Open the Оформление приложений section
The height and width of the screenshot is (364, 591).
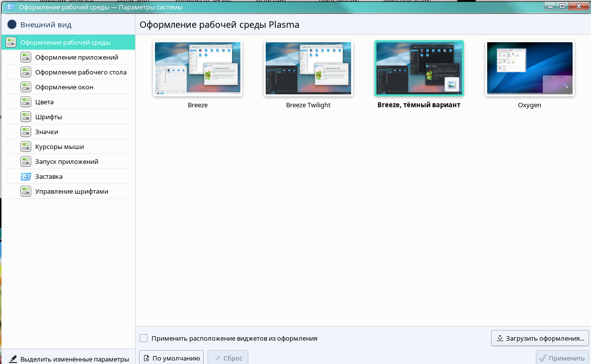coord(69,57)
